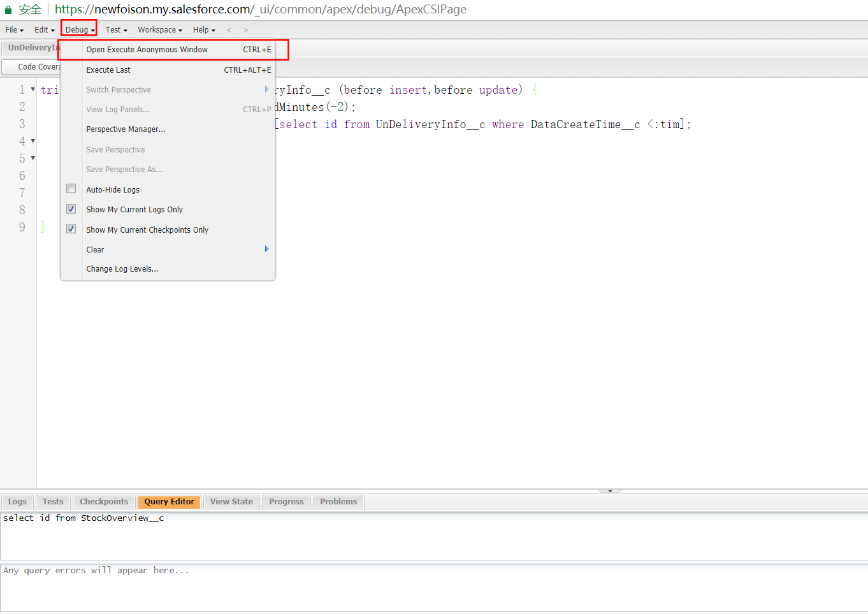868x614 pixels.
Task: Go back with the left arrow icon
Action: pos(229,30)
